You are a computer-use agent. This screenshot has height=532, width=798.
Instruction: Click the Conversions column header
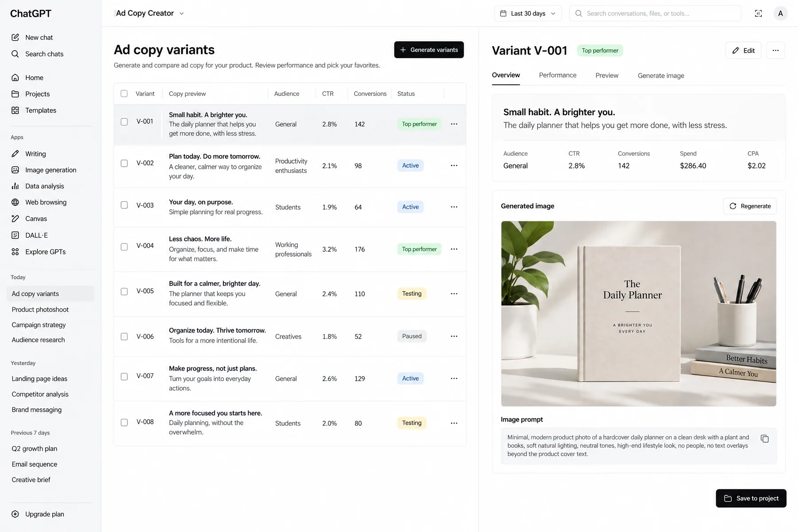pos(370,94)
